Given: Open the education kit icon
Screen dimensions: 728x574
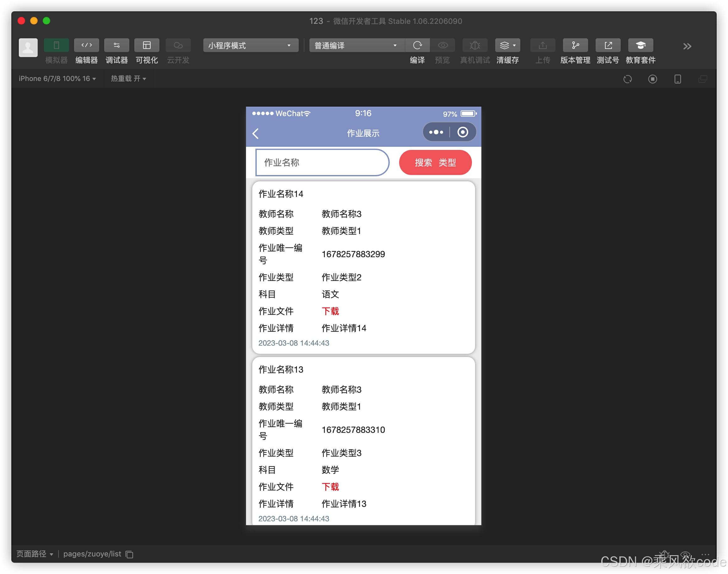Looking at the screenshot, I should [640, 45].
